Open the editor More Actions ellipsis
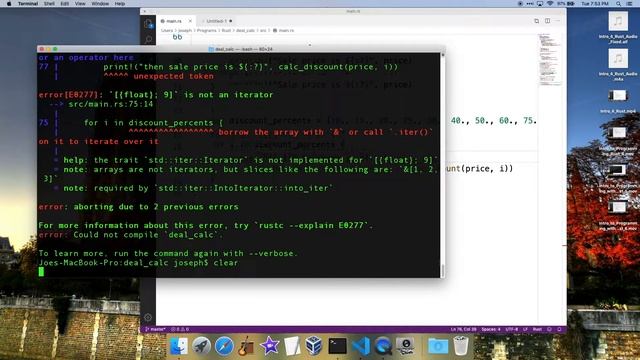The height and width of the screenshot is (360, 640). click(558, 21)
